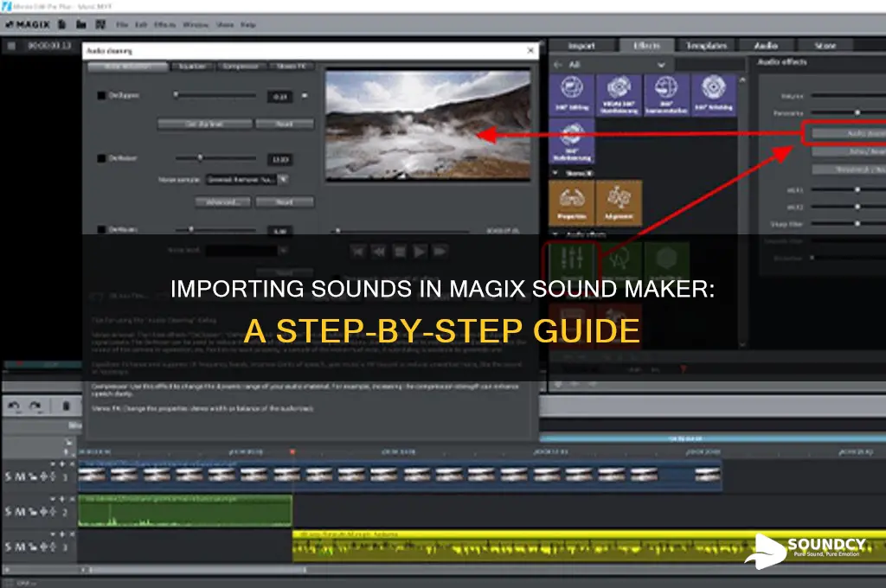The height and width of the screenshot is (588, 886).
Task: Solo the top video track
Action: (x=9, y=476)
